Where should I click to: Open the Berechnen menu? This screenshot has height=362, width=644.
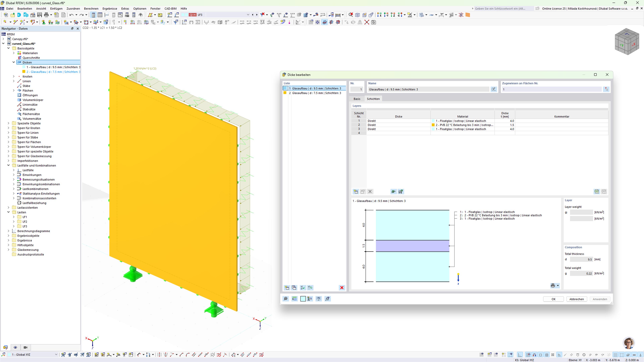[x=91, y=8]
